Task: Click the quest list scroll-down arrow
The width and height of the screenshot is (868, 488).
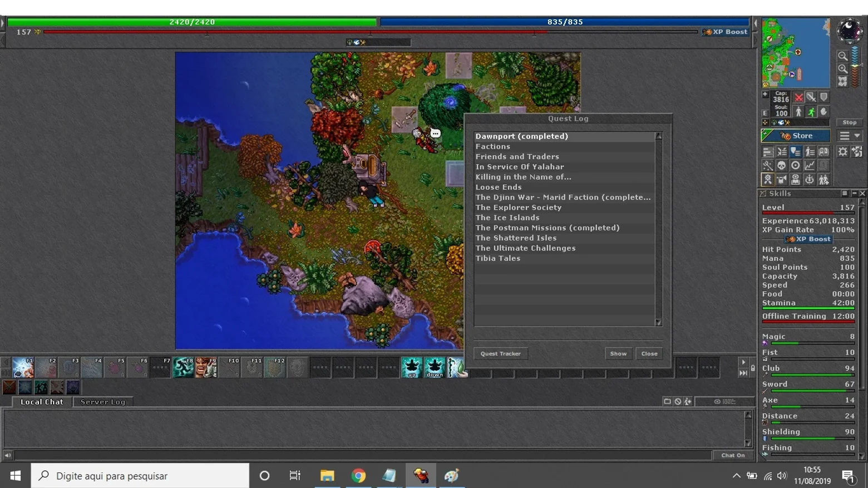Action: point(659,322)
